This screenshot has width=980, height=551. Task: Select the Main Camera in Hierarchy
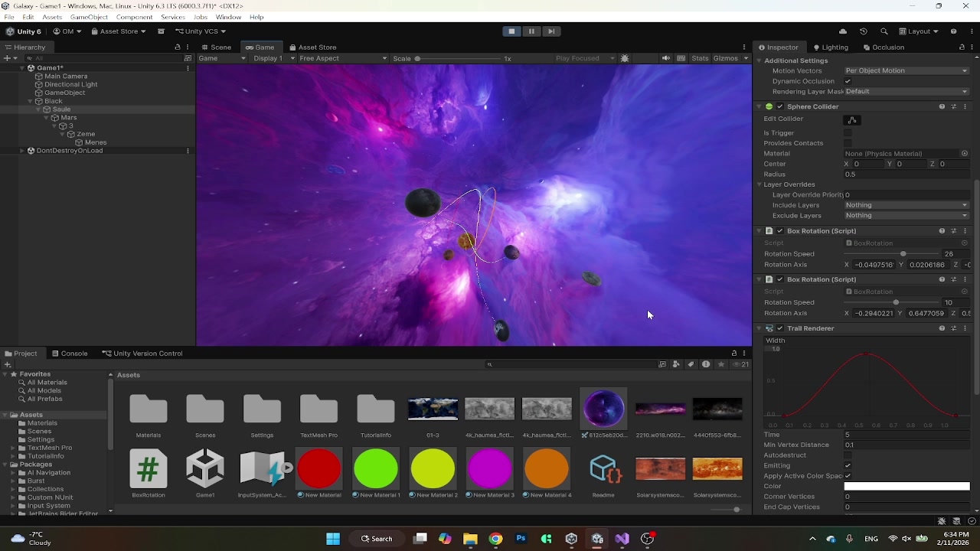pyautogui.click(x=66, y=77)
